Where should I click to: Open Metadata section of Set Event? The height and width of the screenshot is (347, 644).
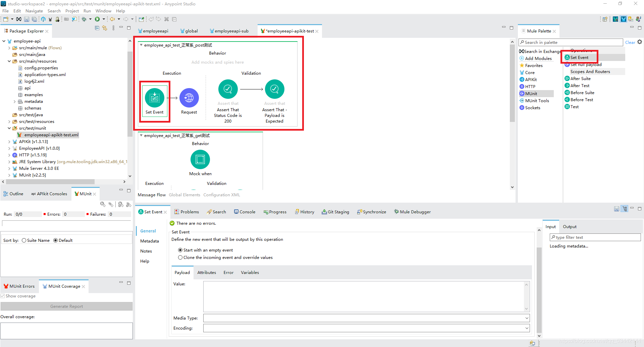(x=150, y=241)
